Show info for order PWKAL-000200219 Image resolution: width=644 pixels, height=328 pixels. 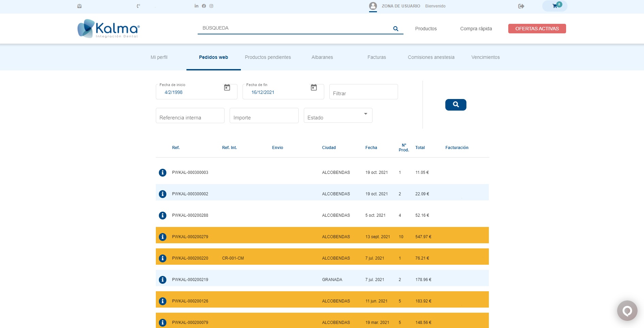coord(163,280)
